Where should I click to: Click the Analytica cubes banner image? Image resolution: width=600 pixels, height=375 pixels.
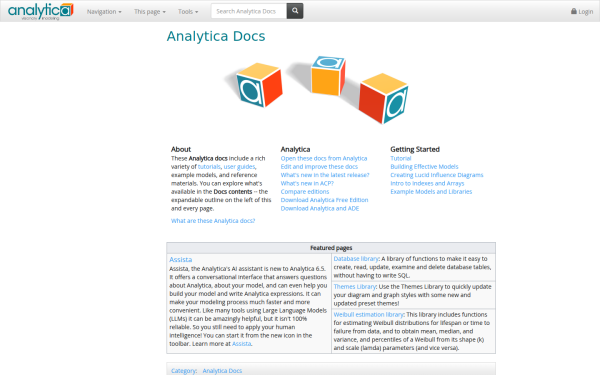(x=316, y=90)
